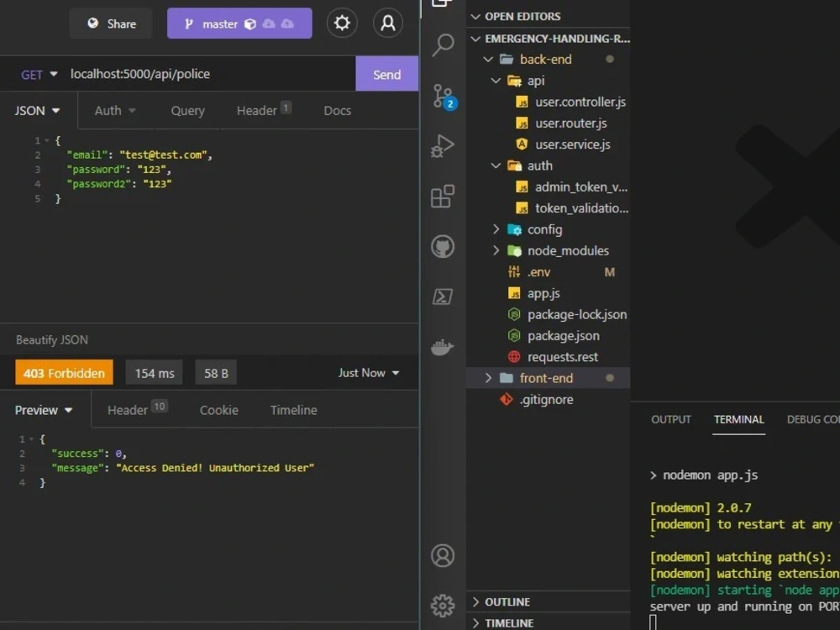
Task: Collapse request body fold arrow at line 1
Action: pos(47,140)
